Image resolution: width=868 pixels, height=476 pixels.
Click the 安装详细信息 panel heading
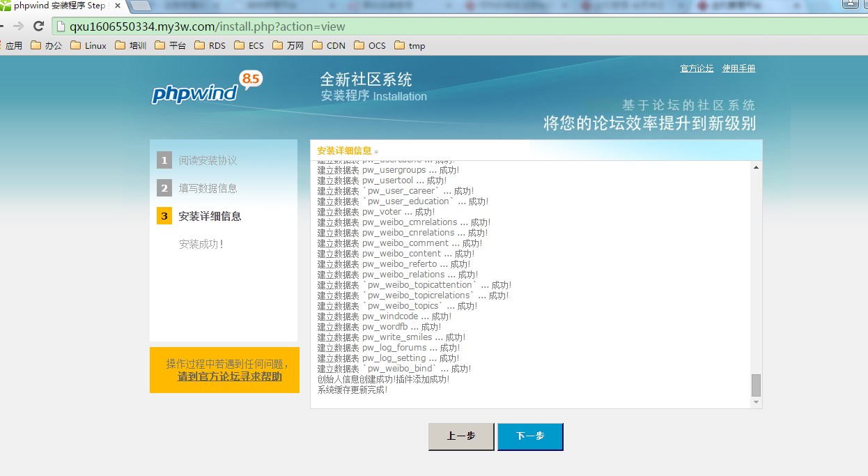344,151
